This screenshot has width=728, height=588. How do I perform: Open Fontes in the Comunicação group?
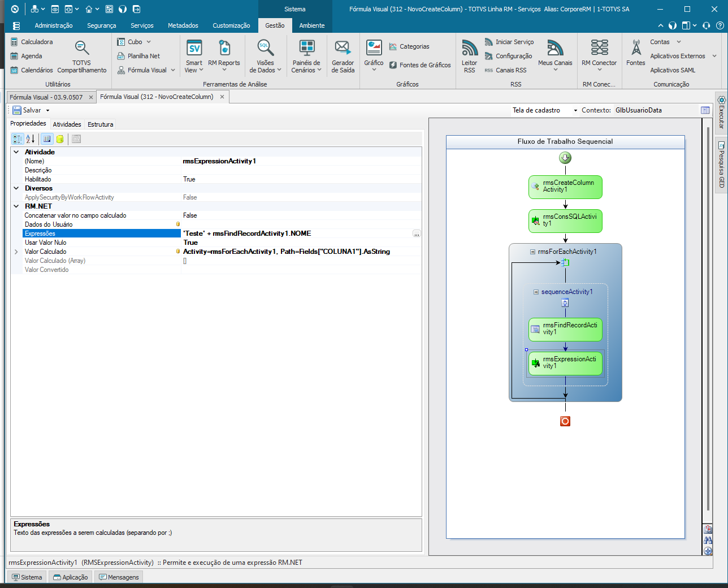(635, 53)
